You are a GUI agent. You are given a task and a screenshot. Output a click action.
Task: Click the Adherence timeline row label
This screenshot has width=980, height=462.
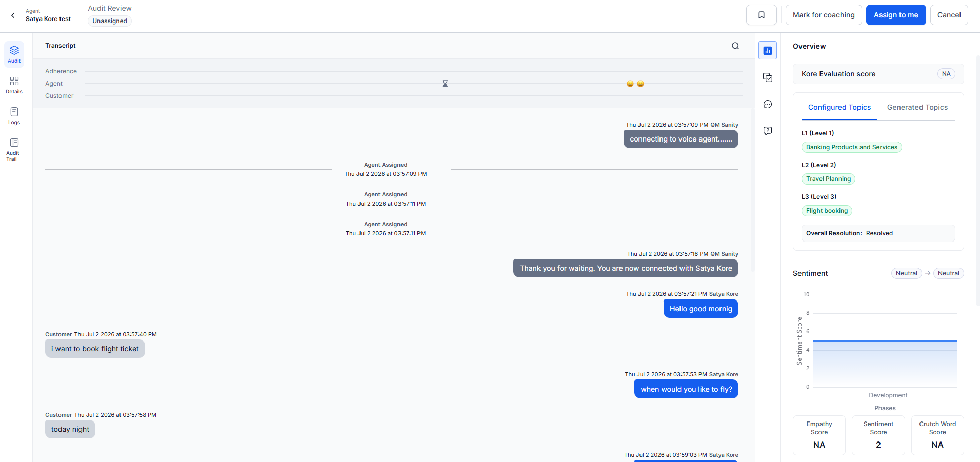pyautogui.click(x=61, y=71)
